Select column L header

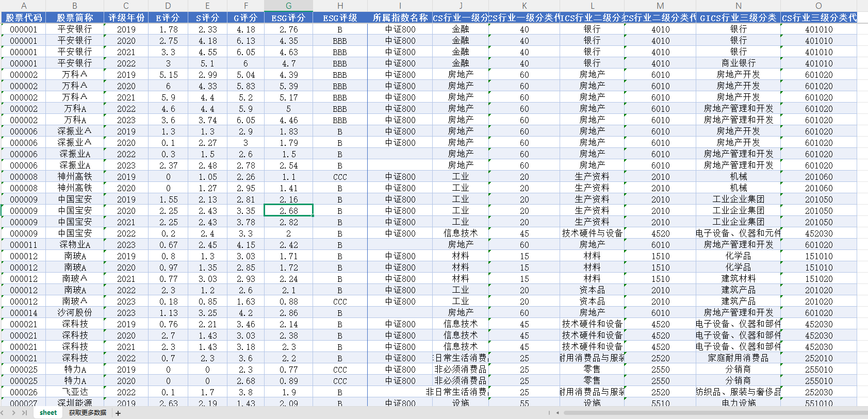click(x=592, y=6)
